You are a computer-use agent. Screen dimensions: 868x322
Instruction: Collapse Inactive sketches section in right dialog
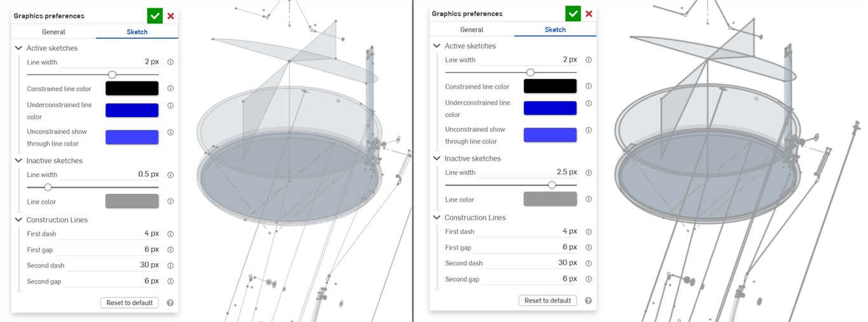(437, 158)
